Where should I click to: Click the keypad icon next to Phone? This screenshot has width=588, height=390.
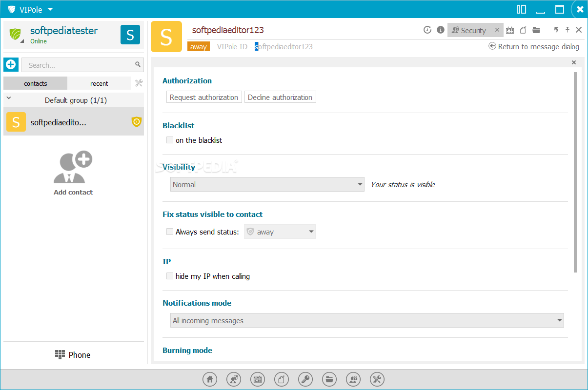60,354
